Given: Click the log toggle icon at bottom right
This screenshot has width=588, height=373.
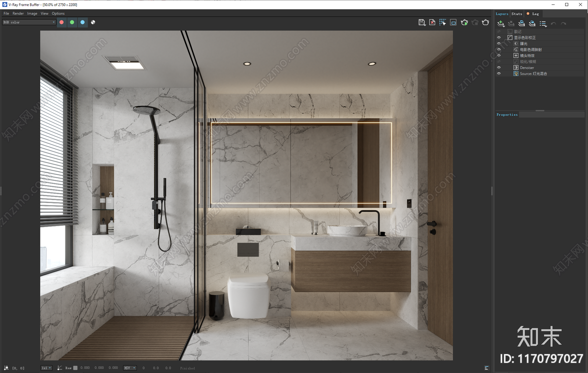Looking at the screenshot, I should tap(487, 368).
